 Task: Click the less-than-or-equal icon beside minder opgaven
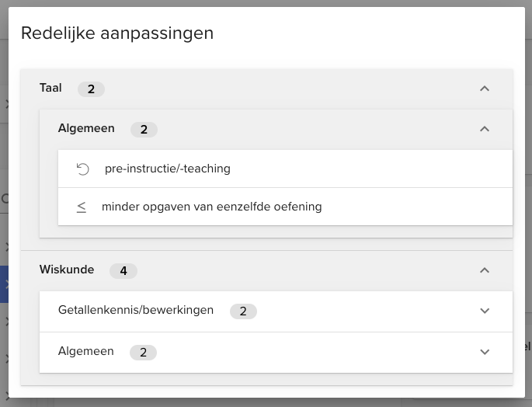pos(82,207)
